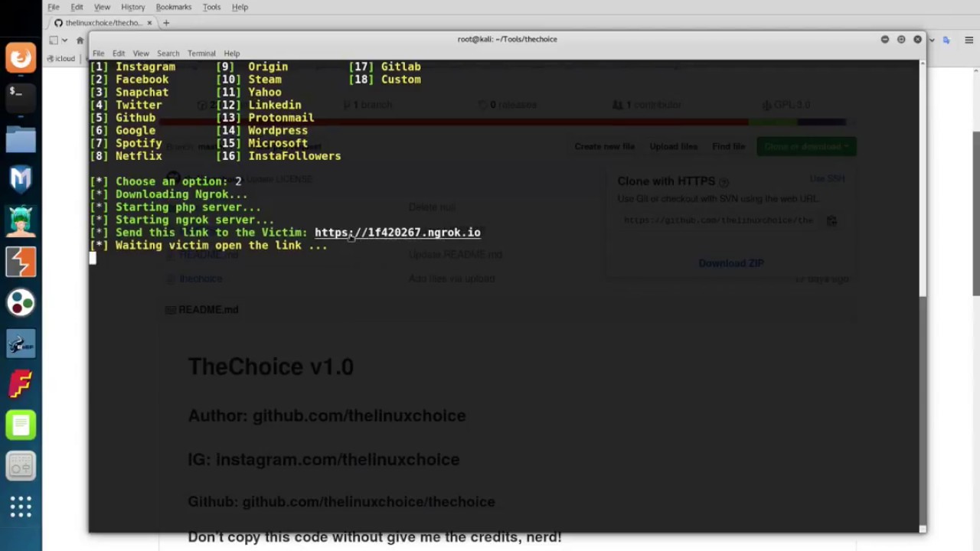Click Firefox page vertical scrollbar
The height and width of the screenshot is (551, 980).
pos(975,213)
